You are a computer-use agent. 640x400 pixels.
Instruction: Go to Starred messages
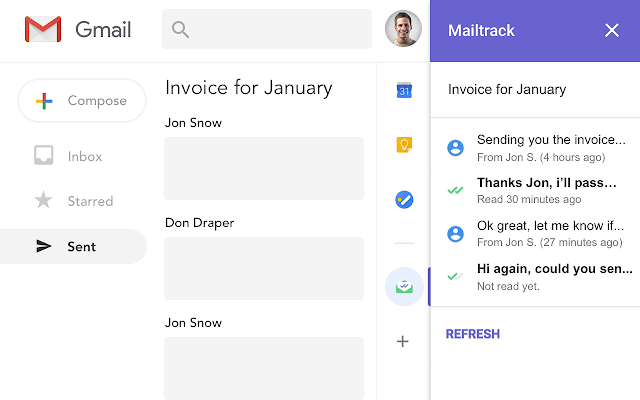click(x=88, y=201)
